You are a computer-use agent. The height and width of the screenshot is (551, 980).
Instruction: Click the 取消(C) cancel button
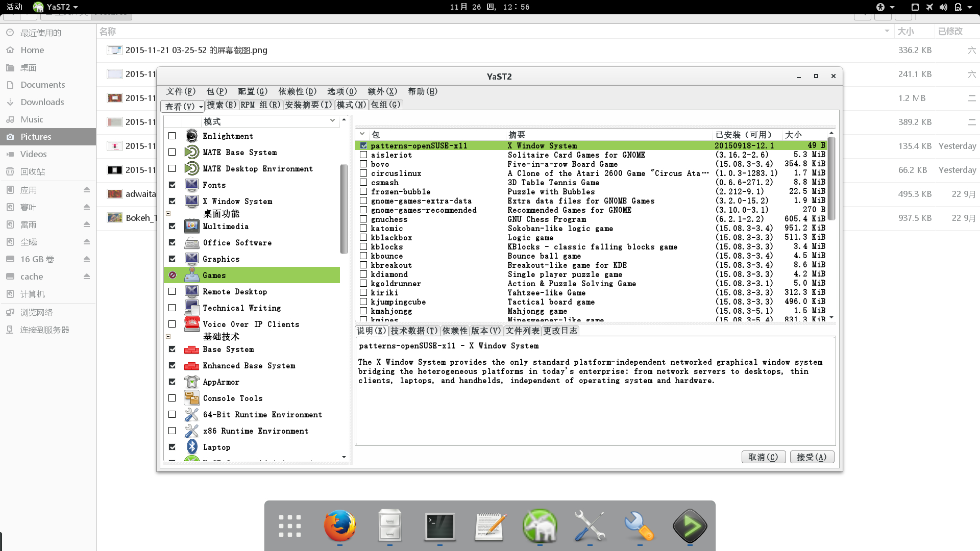pyautogui.click(x=763, y=457)
